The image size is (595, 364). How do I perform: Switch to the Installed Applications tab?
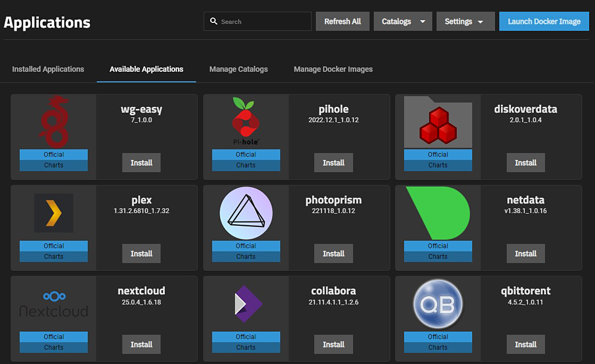48,69
